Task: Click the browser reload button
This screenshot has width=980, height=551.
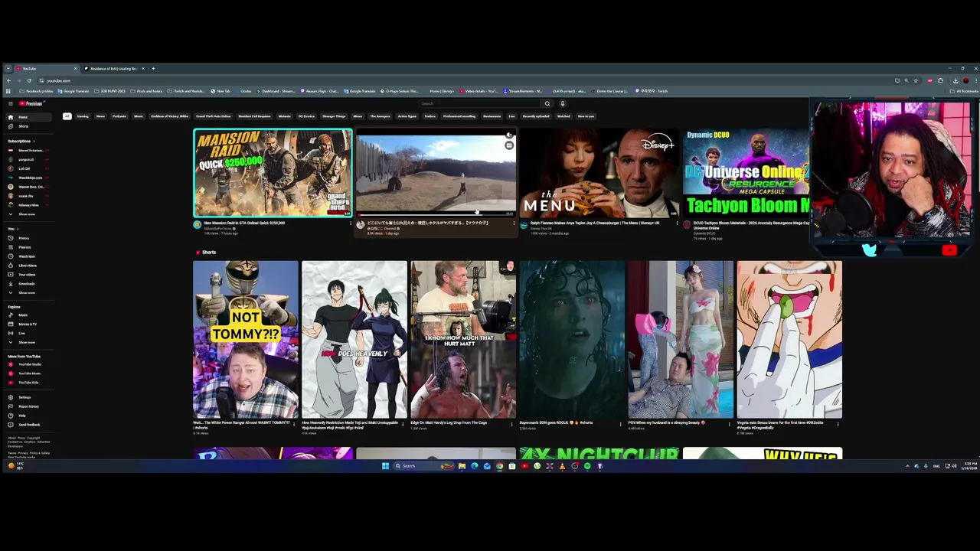Action: 29,80
